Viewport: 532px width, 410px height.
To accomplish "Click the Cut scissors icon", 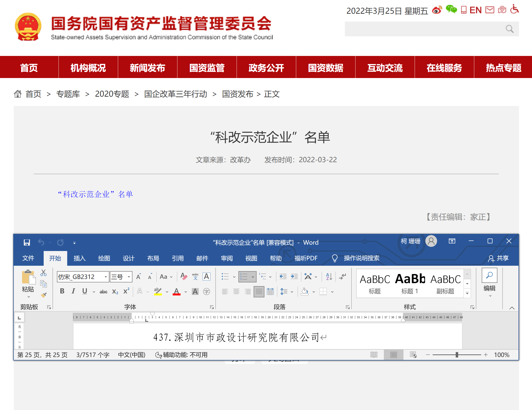I will point(43,273).
